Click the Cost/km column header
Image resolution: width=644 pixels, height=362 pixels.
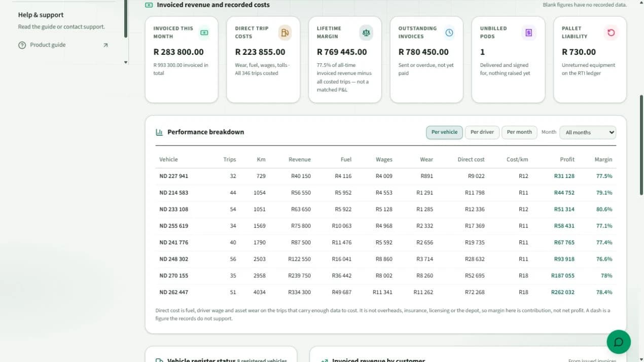pyautogui.click(x=517, y=159)
